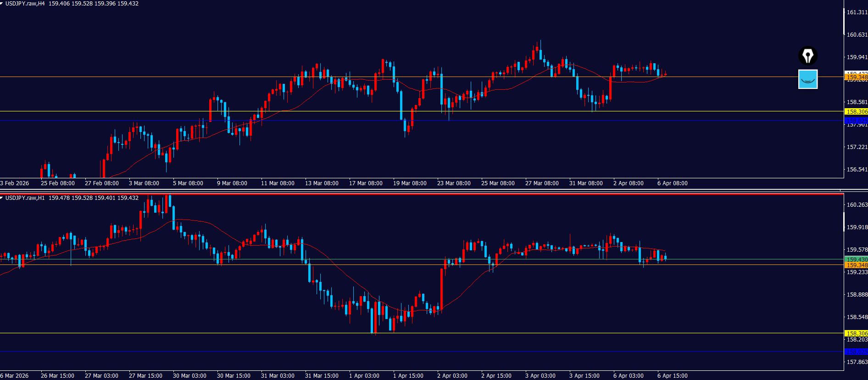The width and height of the screenshot is (868, 380).
Task: Click the USDJPY.raw,H4 chart title text
Action: [25, 4]
